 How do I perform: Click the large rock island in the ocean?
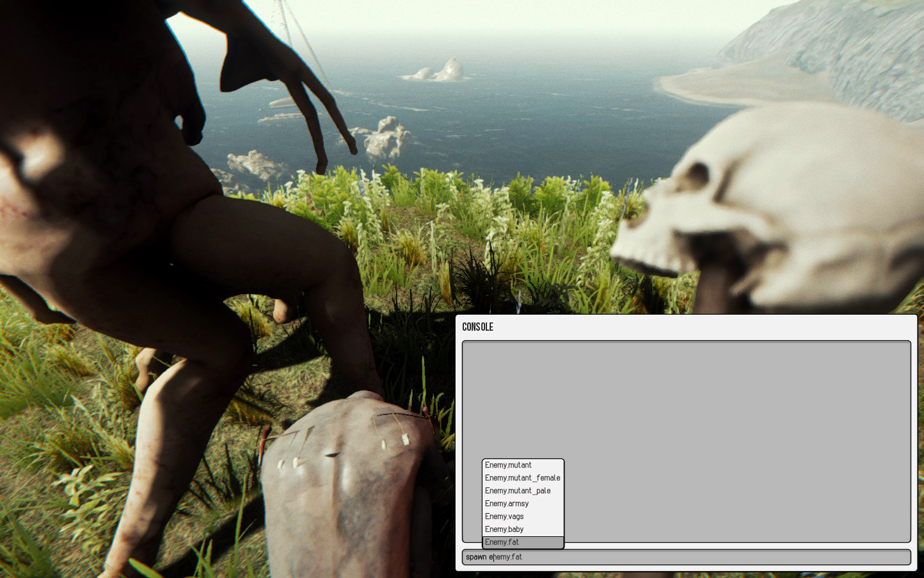click(x=443, y=71)
